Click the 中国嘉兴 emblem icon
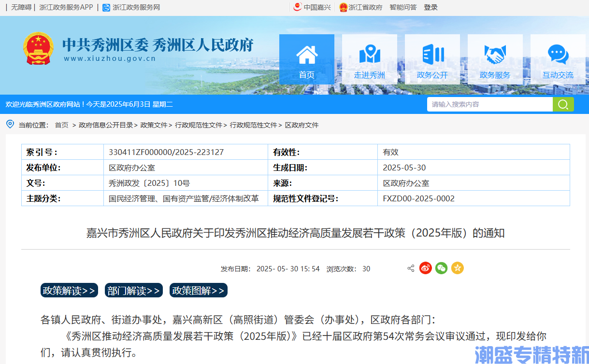Viewport: 589px width, 364px height. click(298, 7)
